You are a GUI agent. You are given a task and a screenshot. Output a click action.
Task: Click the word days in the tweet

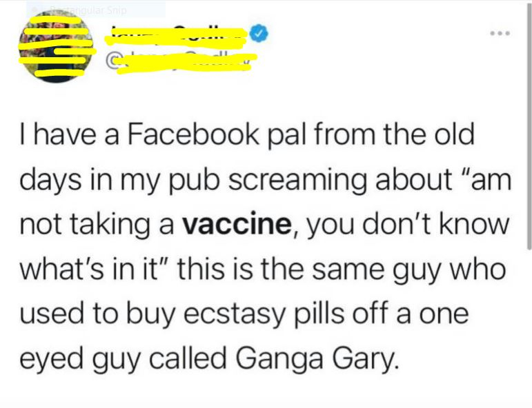50,181
